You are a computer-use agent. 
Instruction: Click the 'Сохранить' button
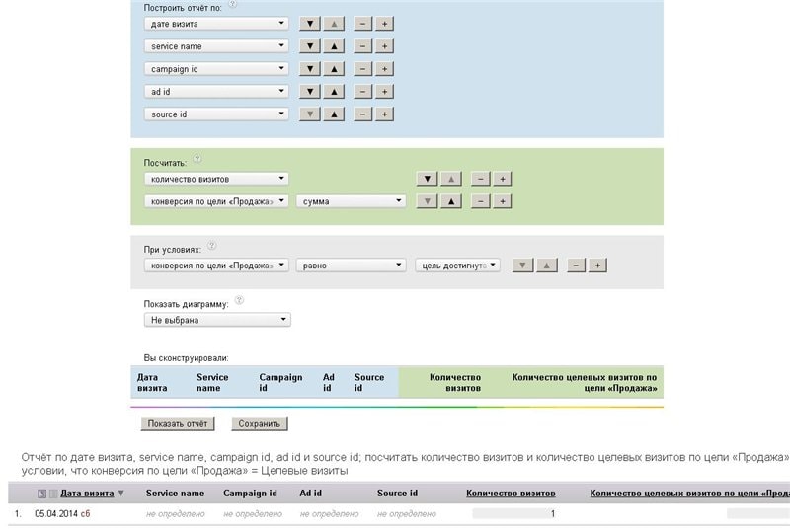[260, 423]
